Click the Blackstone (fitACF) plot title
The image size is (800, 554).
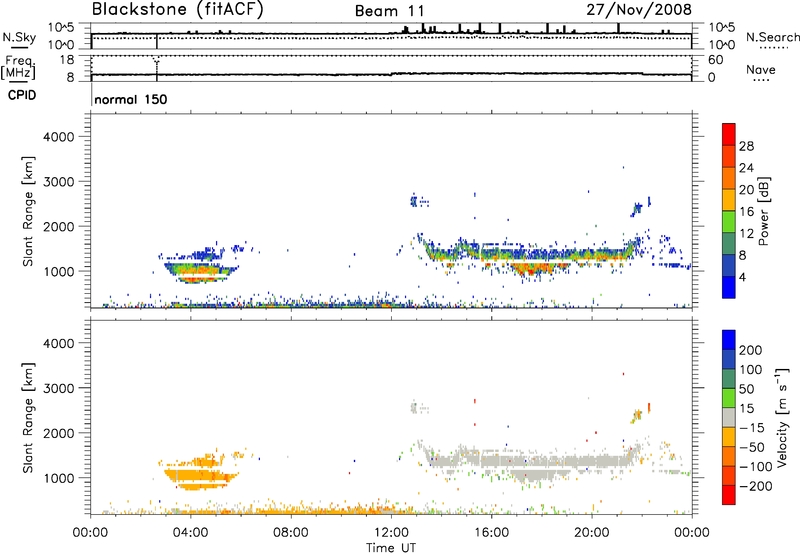click(x=177, y=10)
